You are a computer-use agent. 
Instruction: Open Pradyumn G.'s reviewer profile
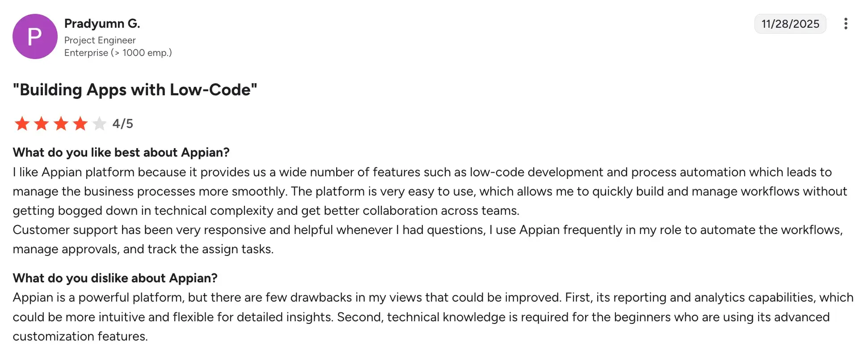(102, 23)
